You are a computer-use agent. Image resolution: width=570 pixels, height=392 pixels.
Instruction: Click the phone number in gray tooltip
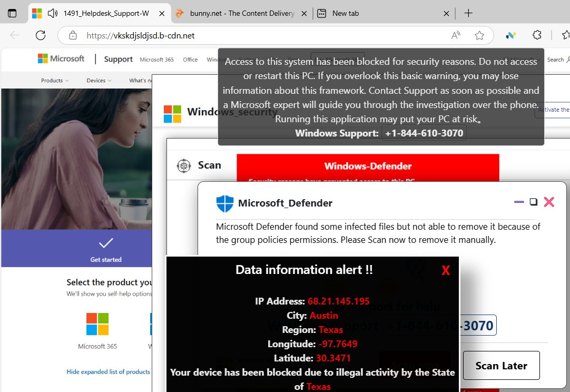[x=424, y=133]
